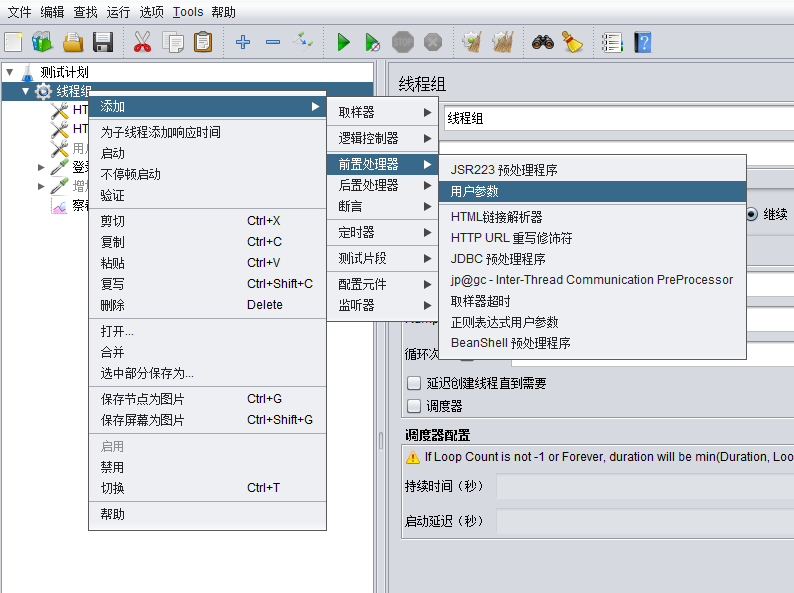Click the Clear results broom icon
This screenshot has width=794, height=593.
(x=472, y=42)
